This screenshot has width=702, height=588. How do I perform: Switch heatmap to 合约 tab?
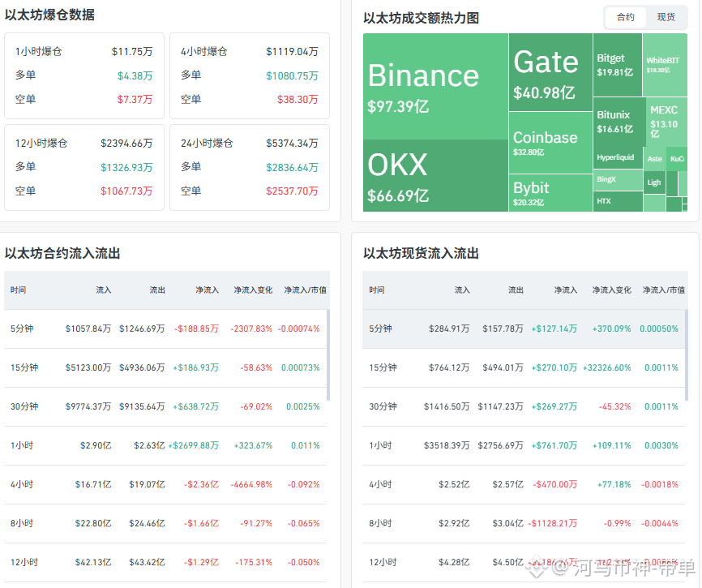click(626, 17)
